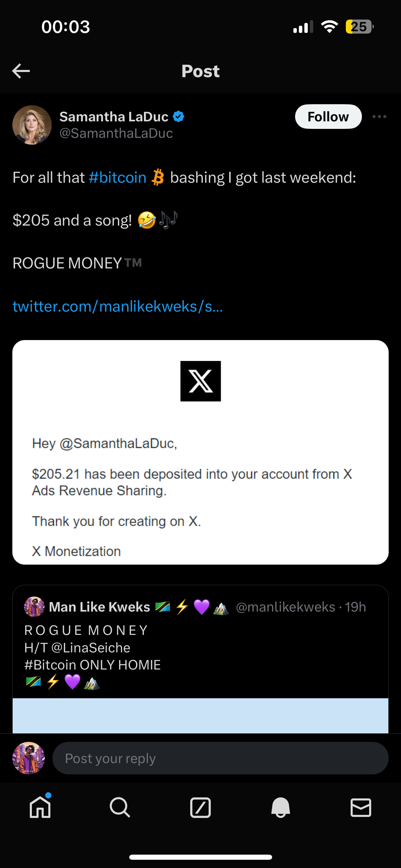Open the Grok slash icon tab
The image size is (401, 868).
[200, 808]
